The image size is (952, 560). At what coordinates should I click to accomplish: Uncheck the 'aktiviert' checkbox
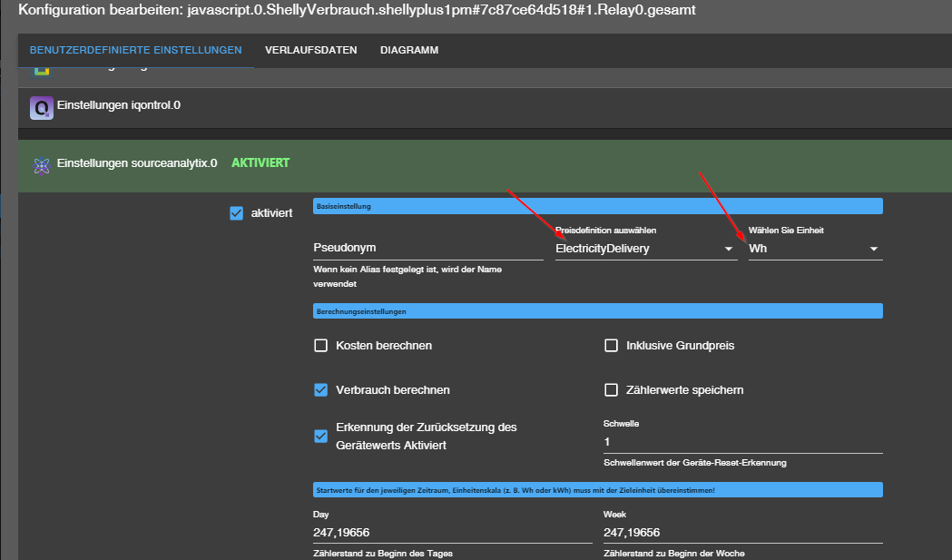[x=236, y=213]
